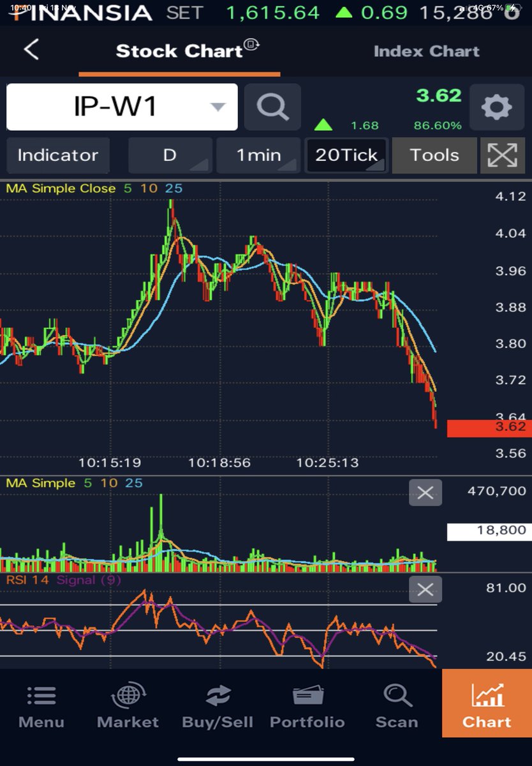Screen dimensions: 532x766
Task: Open the Indicator options
Action: click(57, 155)
